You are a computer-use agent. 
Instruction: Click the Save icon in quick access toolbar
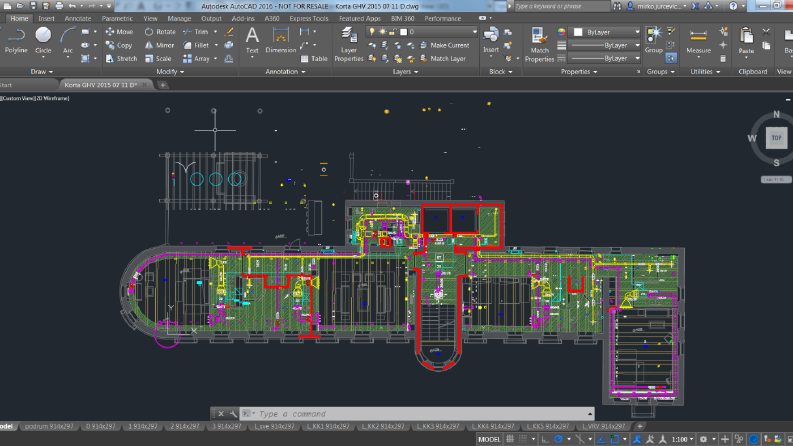33,6
